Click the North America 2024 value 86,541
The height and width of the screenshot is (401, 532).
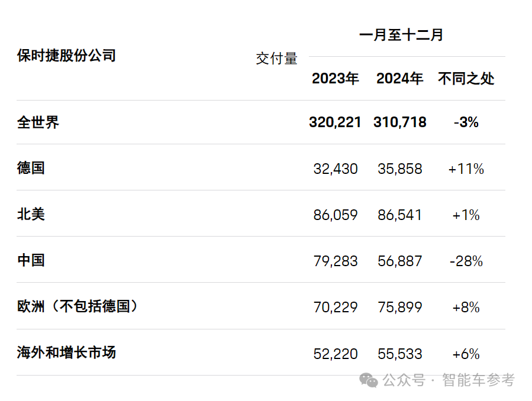[399, 215]
